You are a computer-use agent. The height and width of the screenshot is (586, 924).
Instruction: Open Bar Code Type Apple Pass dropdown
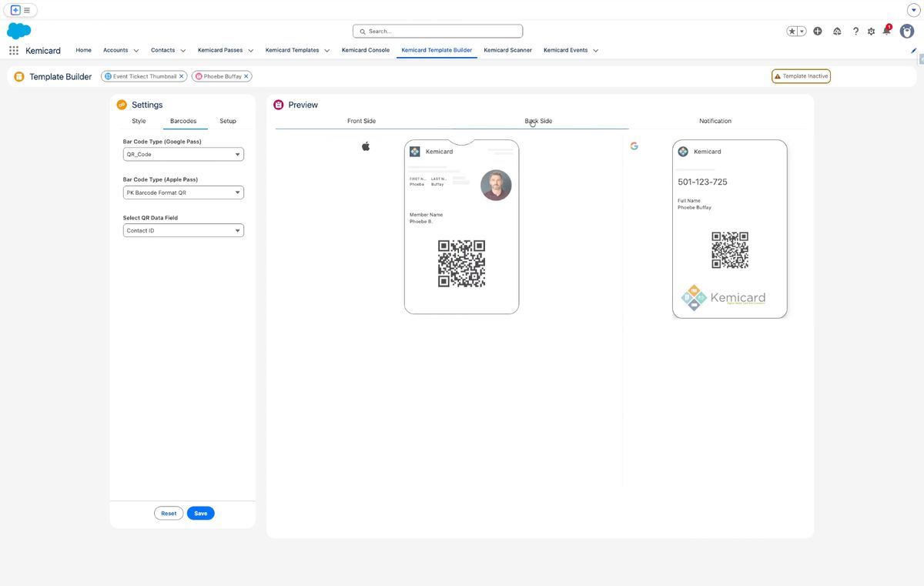coord(183,193)
